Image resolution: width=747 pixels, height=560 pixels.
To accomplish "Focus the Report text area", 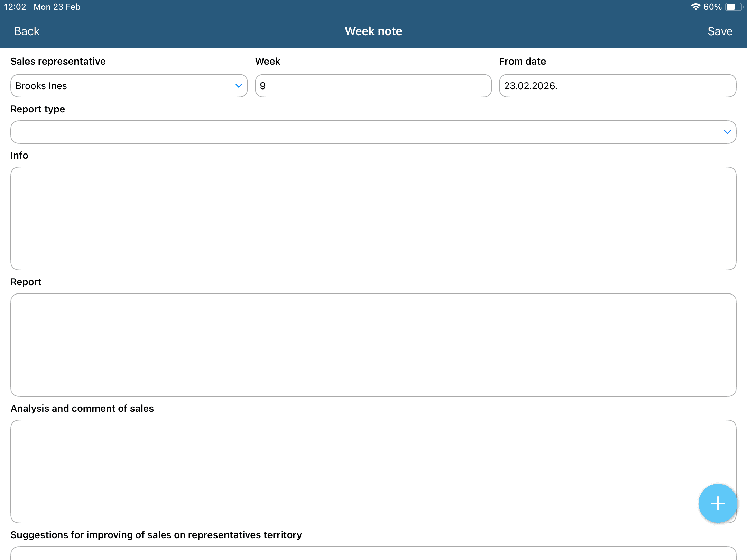I will tap(373, 345).
